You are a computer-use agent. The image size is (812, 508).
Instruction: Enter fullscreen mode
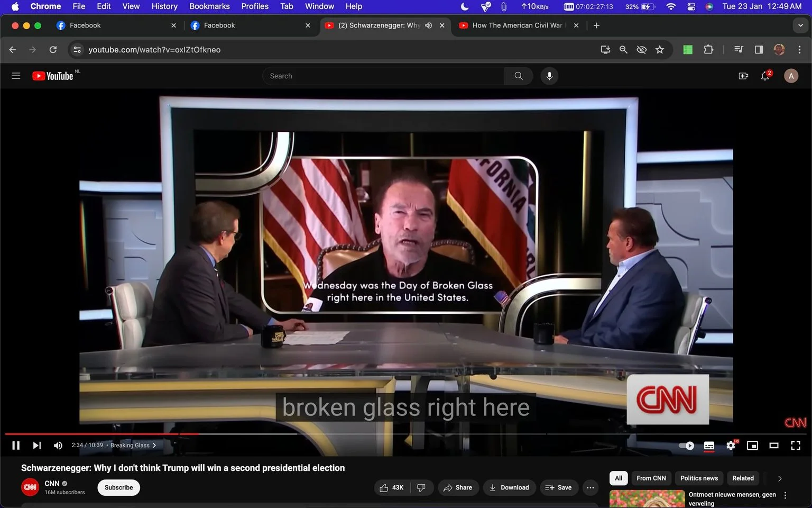(796, 446)
